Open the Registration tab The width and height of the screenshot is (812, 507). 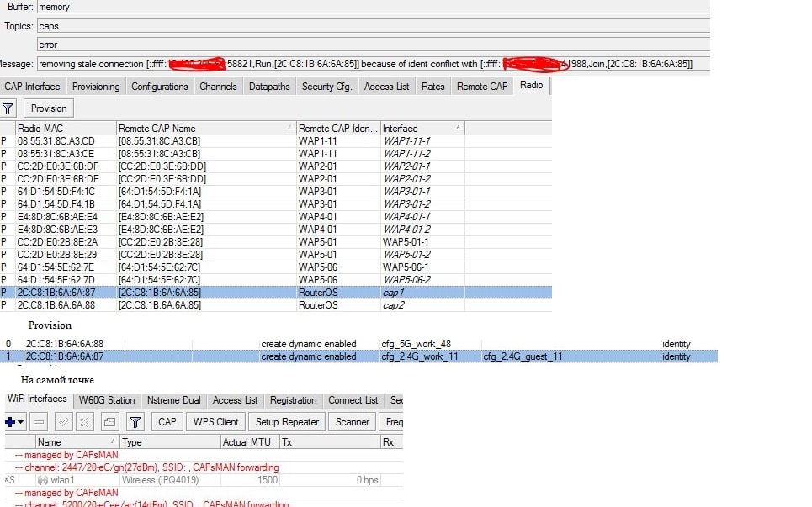tap(293, 400)
